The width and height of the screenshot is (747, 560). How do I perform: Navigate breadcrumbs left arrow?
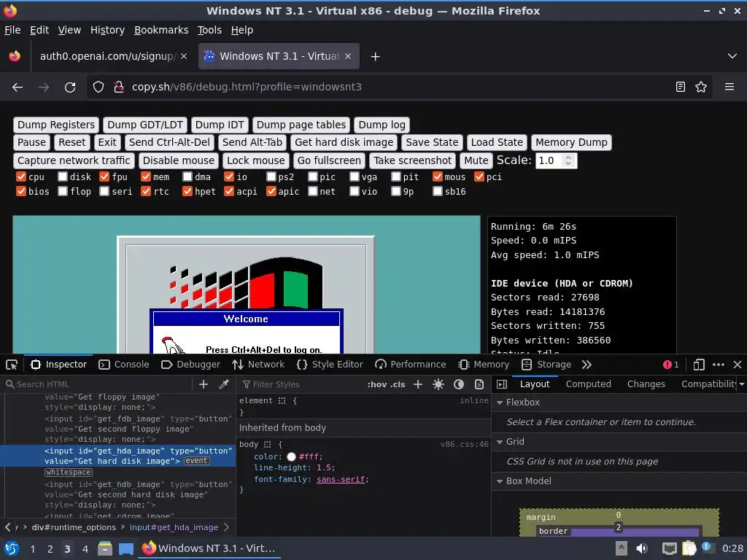point(7,527)
